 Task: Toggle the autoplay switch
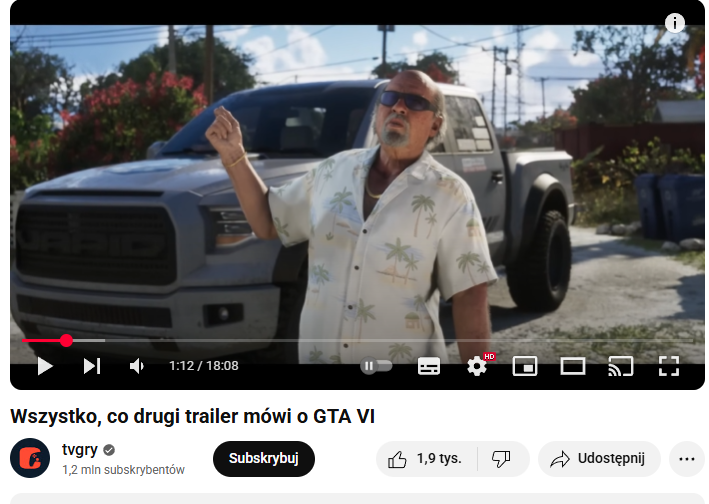tap(376, 366)
